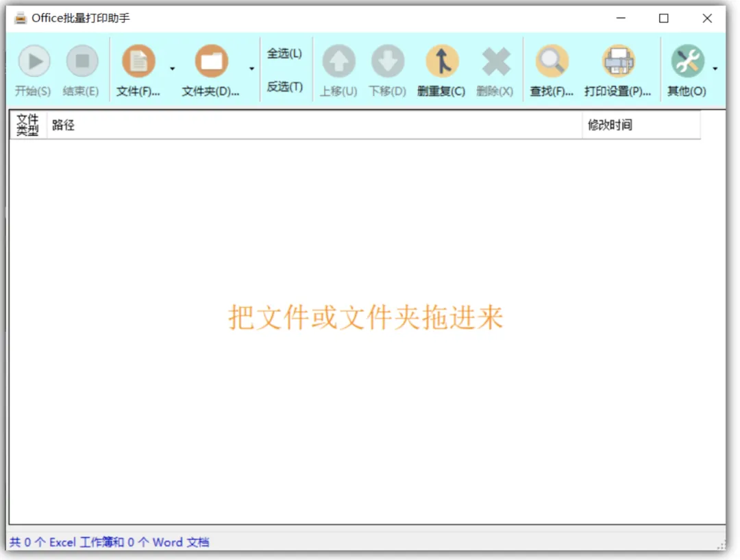The width and height of the screenshot is (740, 560).
Task: Expand the 其他(O) dropdown arrow
Action: pyautogui.click(x=715, y=69)
